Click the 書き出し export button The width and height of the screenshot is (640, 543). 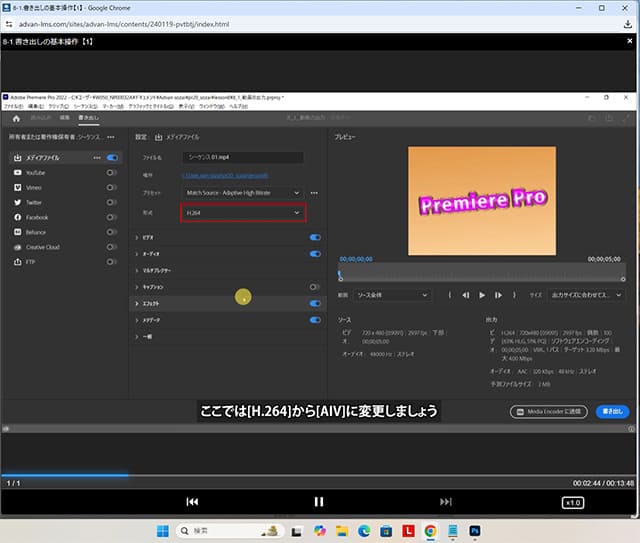(x=611, y=411)
